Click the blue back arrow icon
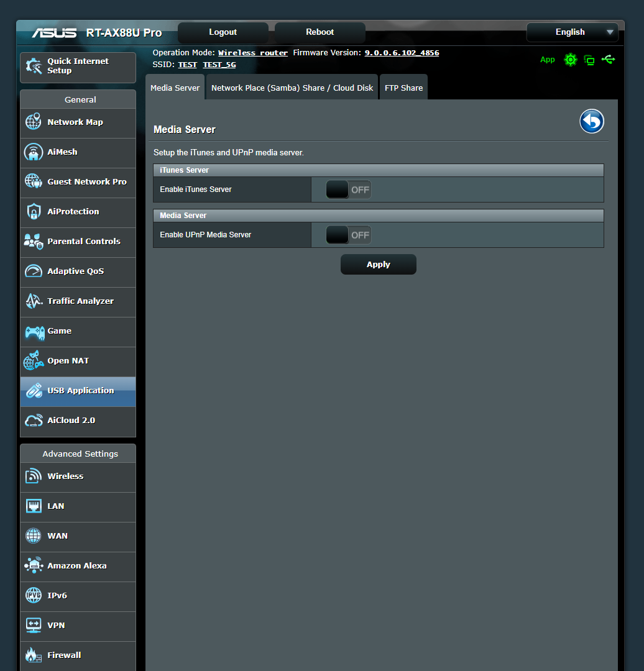The width and height of the screenshot is (644, 671). click(x=592, y=121)
